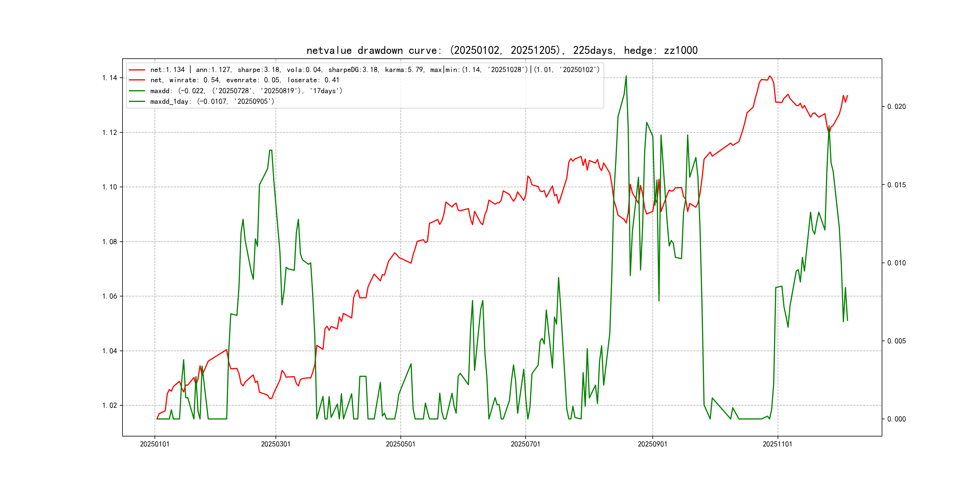The image size is (980, 490).
Task: Click the 'maxdd: (-0.022' legend entry
Action: click(x=246, y=91)
